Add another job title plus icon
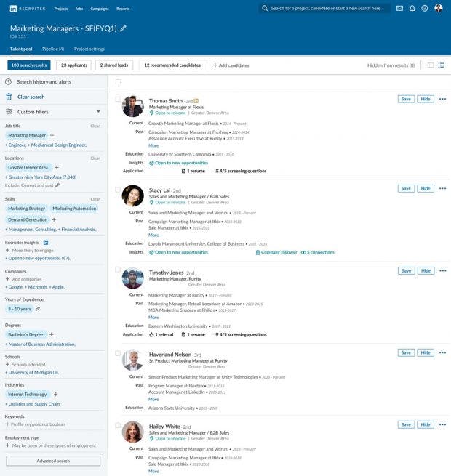Screen dimensions: 451x476 pos(52,135)
